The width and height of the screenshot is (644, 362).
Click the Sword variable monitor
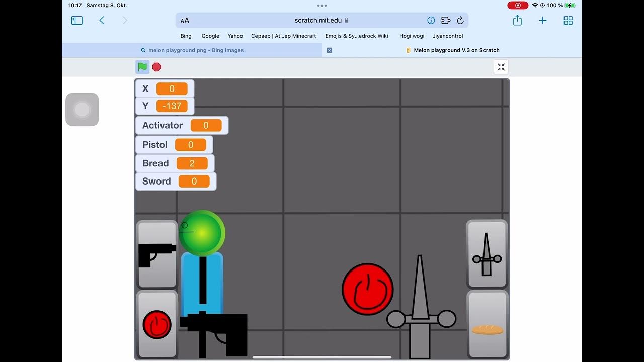pyautogui.click(x=176, y=182)
